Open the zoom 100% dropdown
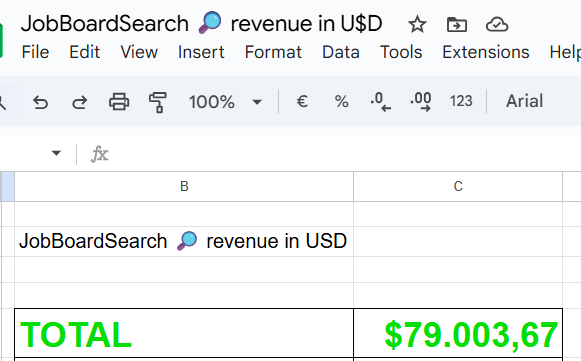Screen dimensions: 581x361 (x=226, y=102)
